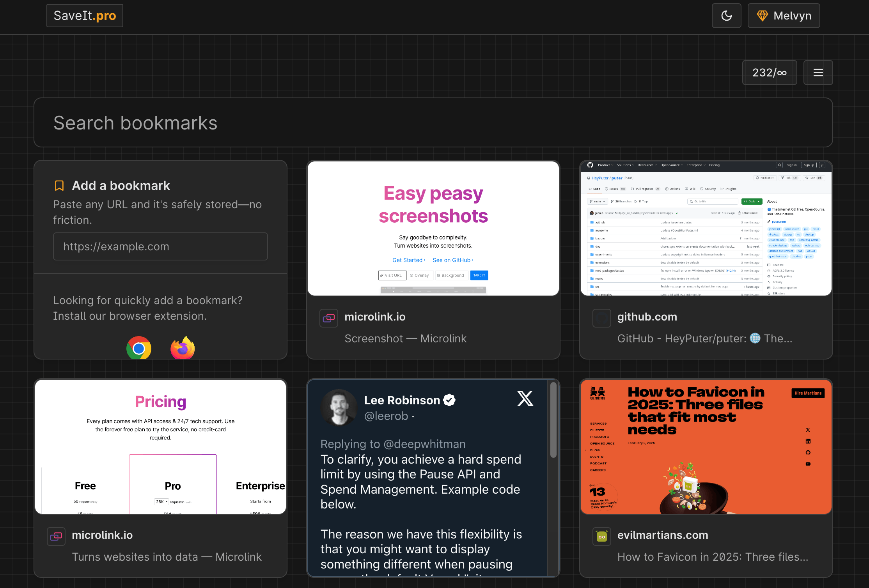Open the microlink Pricing page thumbnail
869x588 pixels.
pyautogui.click(x=160, y=447)
